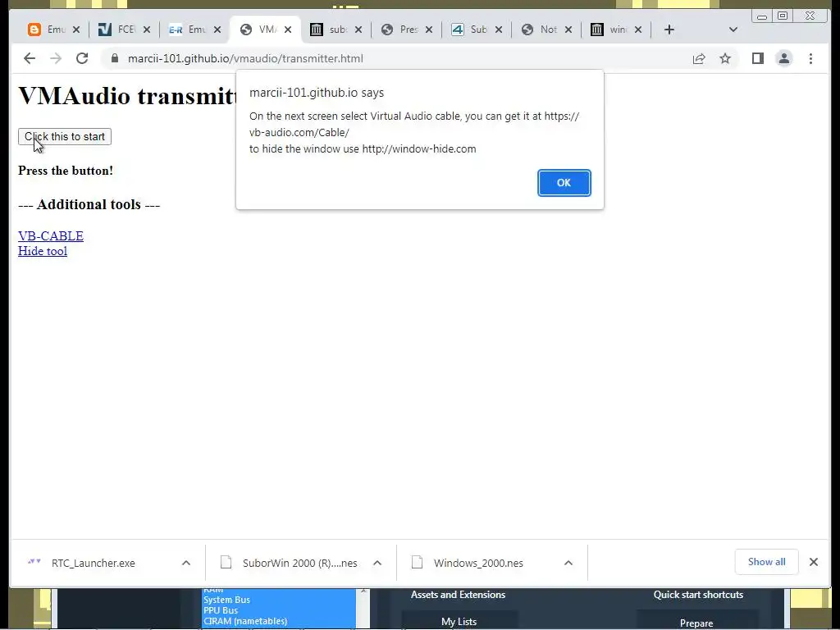The height and width of the screenshot is (630, 840).
Task: Close the Blogger 'Emu' tab
Action: [76, 30]
